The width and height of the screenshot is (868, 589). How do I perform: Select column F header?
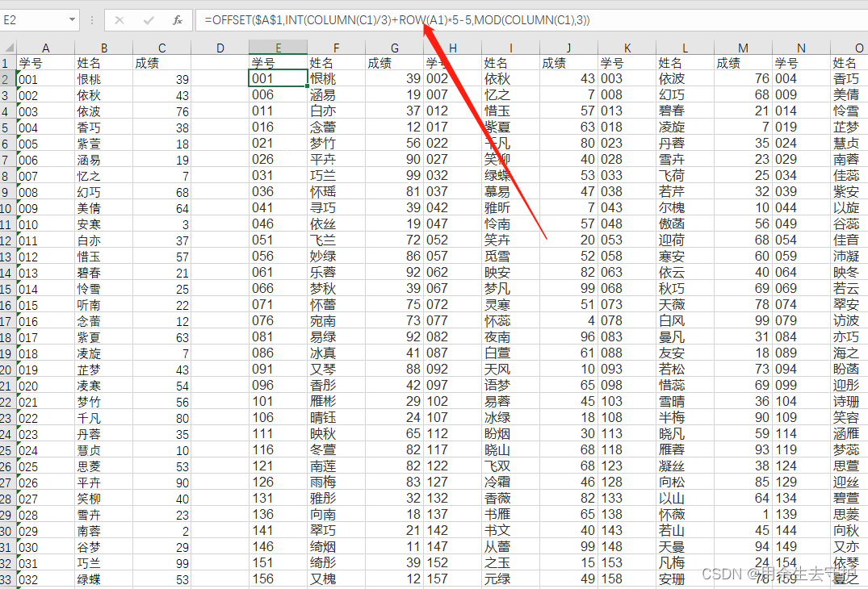(336, 48)
